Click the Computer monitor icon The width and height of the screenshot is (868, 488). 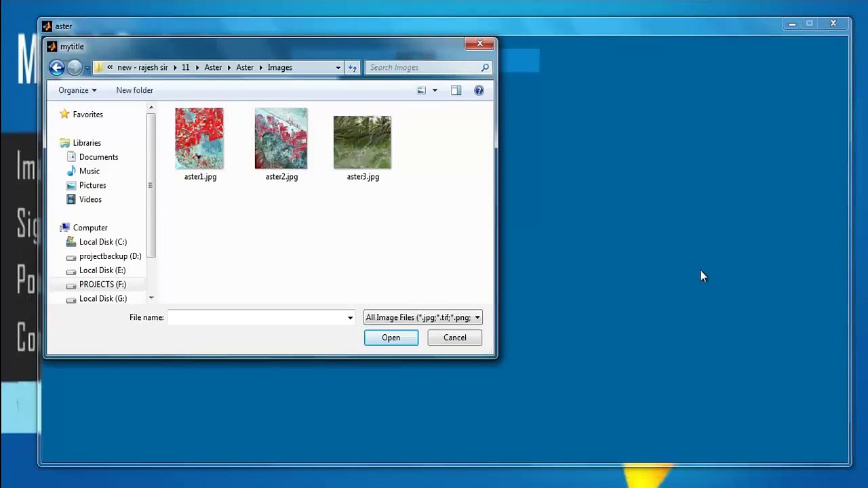(64, 227)
